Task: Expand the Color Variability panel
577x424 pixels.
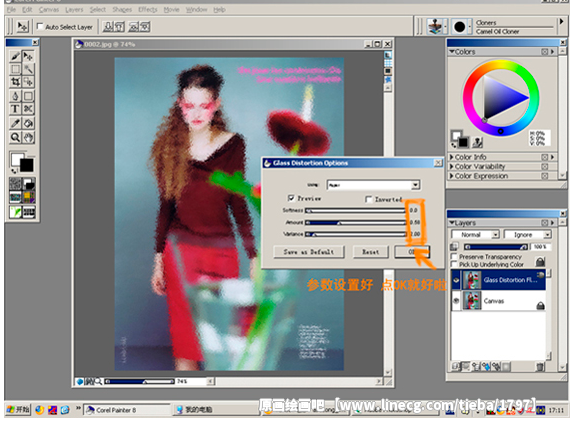Action: click(452, 166)
